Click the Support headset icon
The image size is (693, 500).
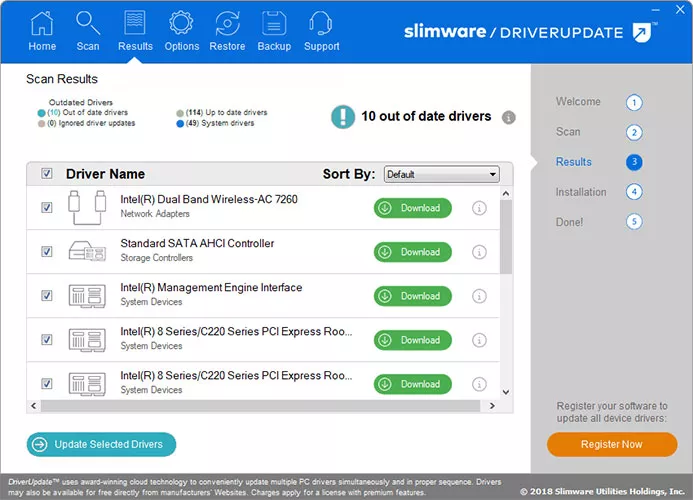[x=321, y=23]
